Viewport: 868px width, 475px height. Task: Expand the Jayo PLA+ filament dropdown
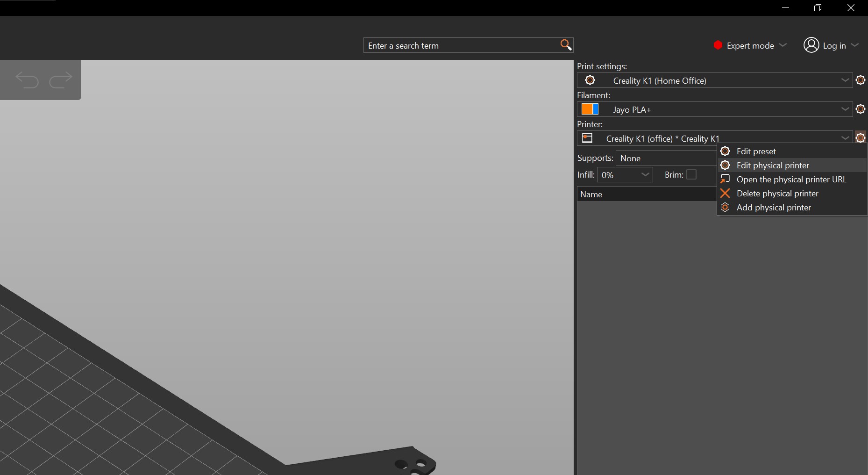click(x=845, y=109)
